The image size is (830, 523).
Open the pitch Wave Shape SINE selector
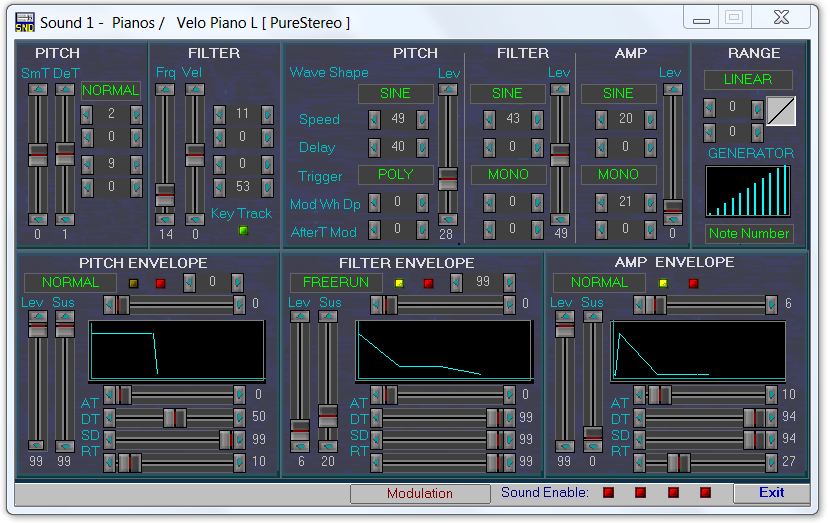[x=396, y=93]
